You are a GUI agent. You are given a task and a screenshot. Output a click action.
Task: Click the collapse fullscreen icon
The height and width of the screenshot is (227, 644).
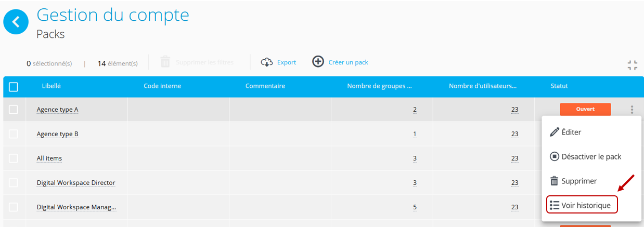coord(633,65)
